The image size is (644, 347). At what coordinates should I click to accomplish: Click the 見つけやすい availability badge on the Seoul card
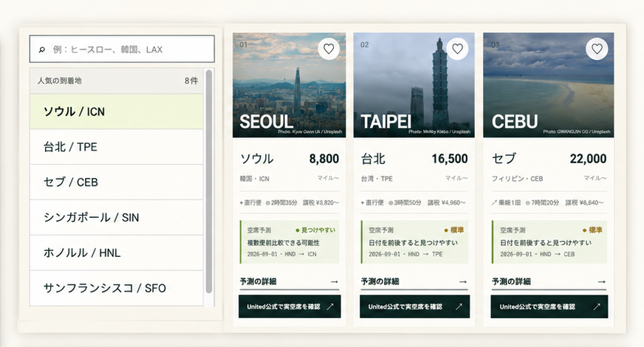(x=315, y=230)
